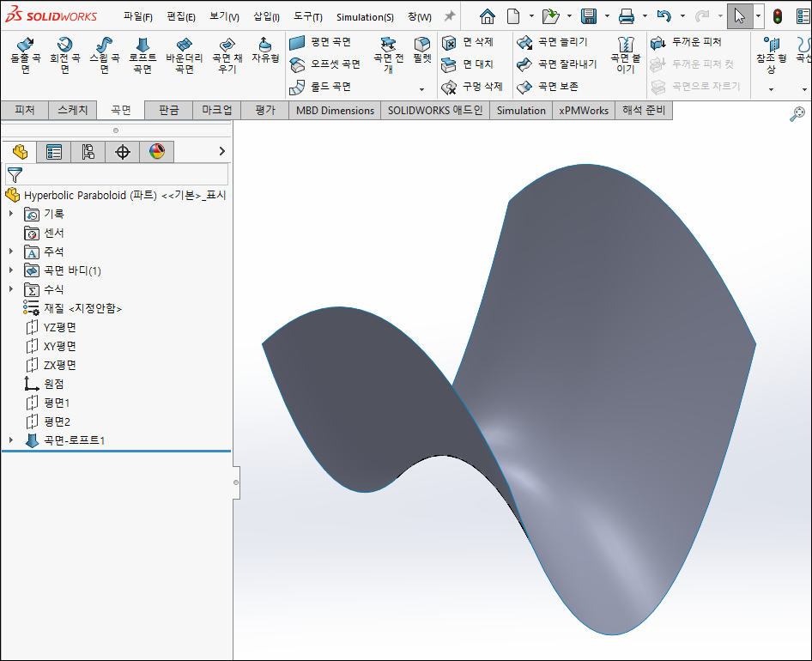Click the Extend Surface tool (곡면 늘리기)
The width and height of the screenshot is (812, 661).
click(553, 42)
